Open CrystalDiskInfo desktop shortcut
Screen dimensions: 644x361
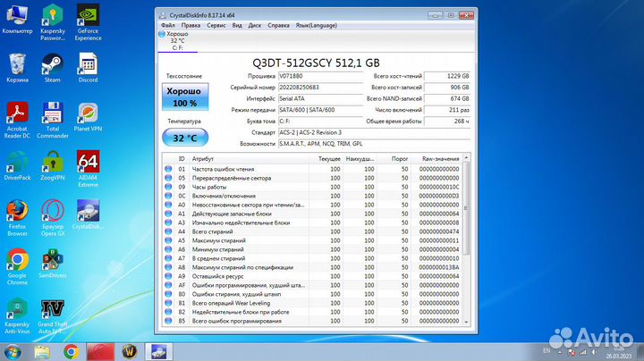[88, 214]
